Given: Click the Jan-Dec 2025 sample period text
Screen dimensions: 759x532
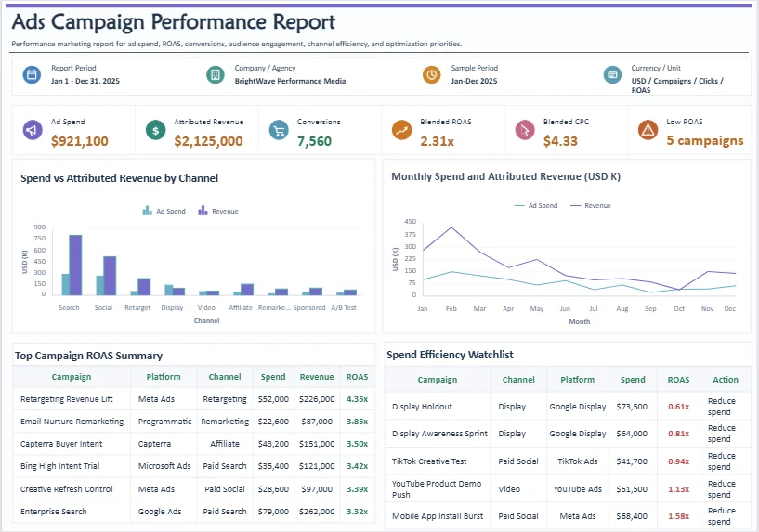Looking at the screenshot, I should [x=474, y=81].
